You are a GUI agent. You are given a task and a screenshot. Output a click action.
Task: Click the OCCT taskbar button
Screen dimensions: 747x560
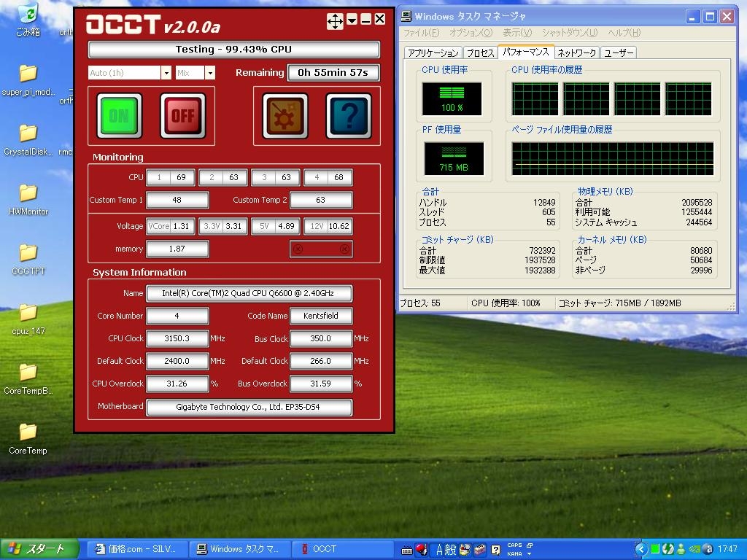click(341, 549)
